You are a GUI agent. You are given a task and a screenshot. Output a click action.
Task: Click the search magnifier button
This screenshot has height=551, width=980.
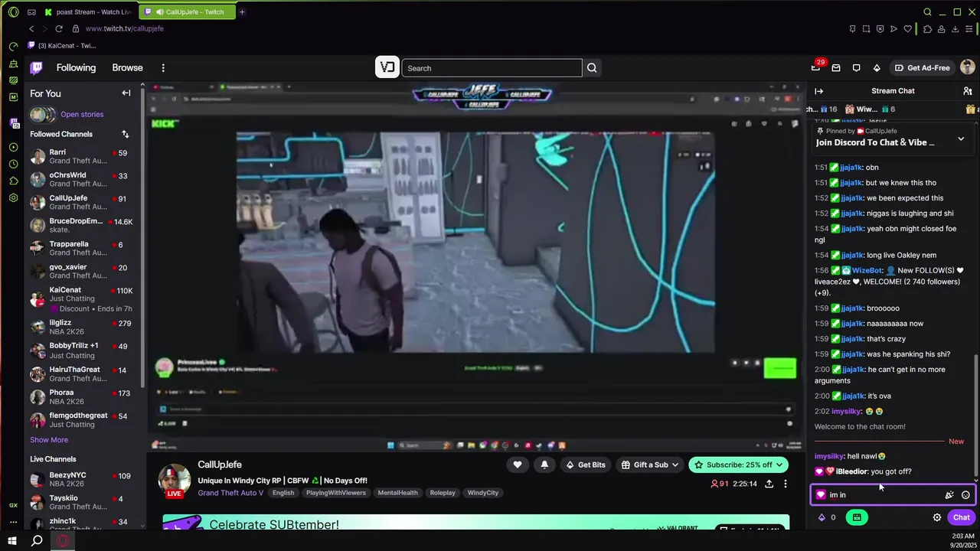click(592, 68)
